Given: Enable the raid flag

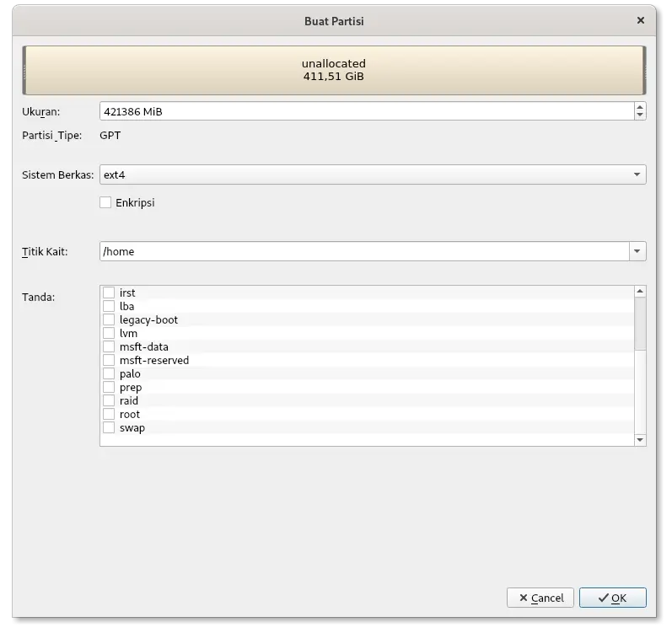Looking at the screenshot, I should 109,400.
